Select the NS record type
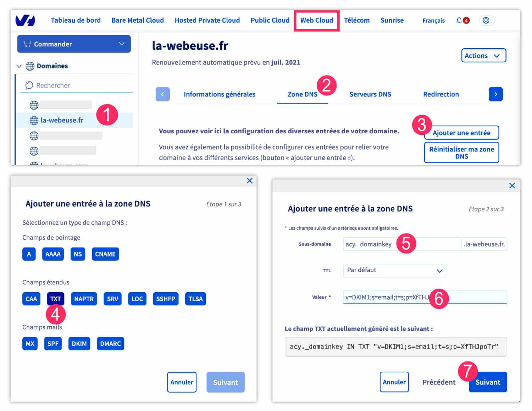Screen dimensions: 532x411 pos(78,254)
